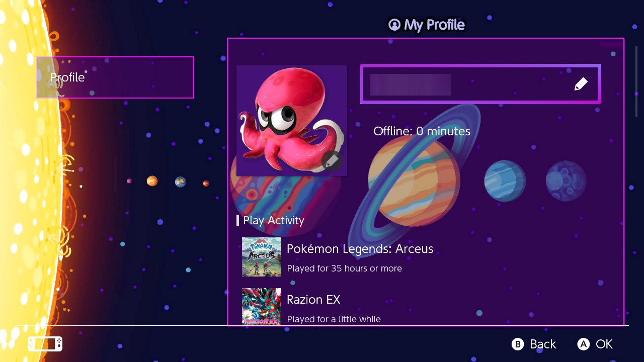Image resolution: width=644 pixels, height=362 pixels.
Task: Open Razion EX game cover thumbnail
Action: tap(262, 306)
